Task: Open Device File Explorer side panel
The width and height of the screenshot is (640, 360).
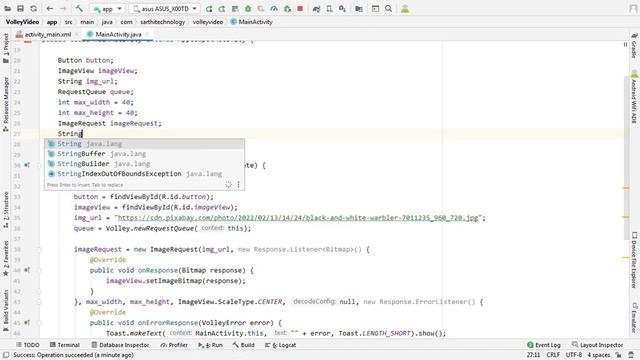Action: click(x=634, y=260)
